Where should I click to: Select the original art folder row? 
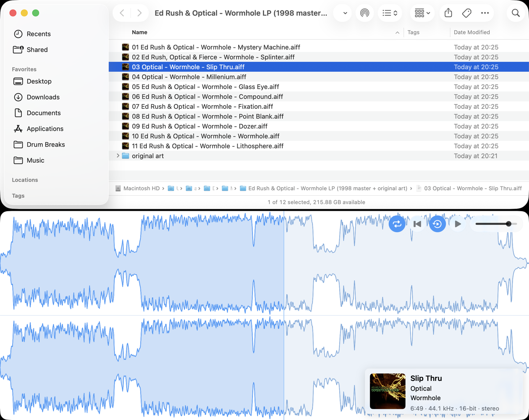point(319,156)
